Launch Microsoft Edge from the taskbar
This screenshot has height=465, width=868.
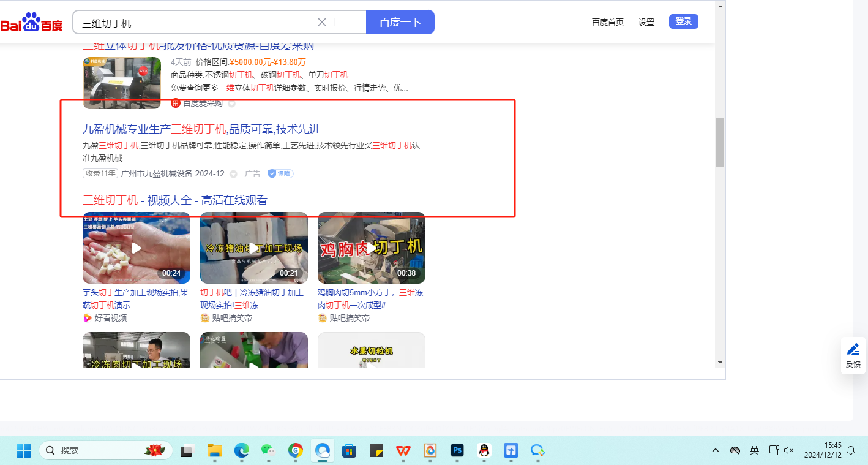point(242,450)
